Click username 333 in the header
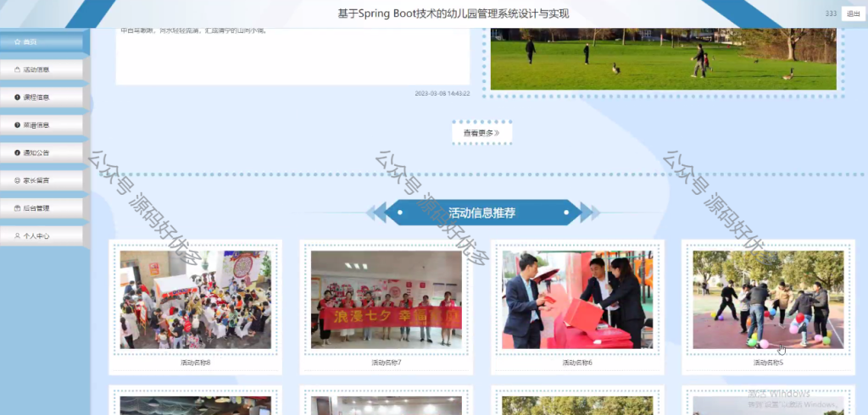Viewport: 868px width, 415px height. coord(831,14)
